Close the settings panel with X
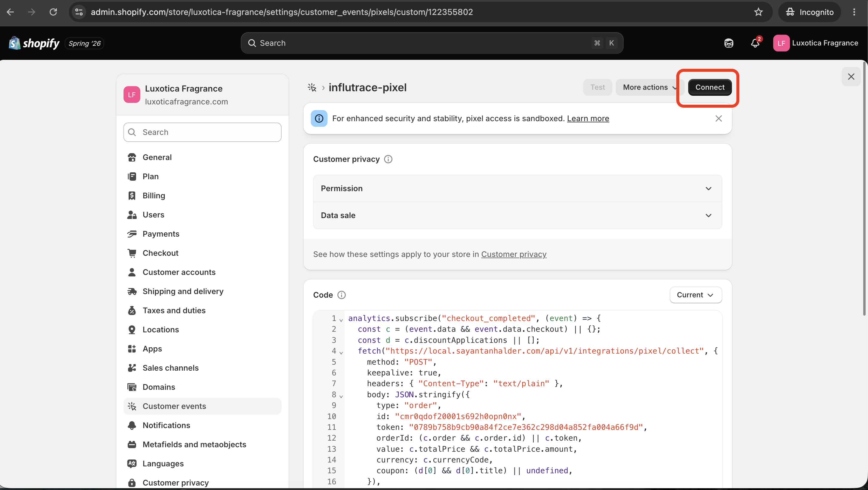 pos(851,77)
